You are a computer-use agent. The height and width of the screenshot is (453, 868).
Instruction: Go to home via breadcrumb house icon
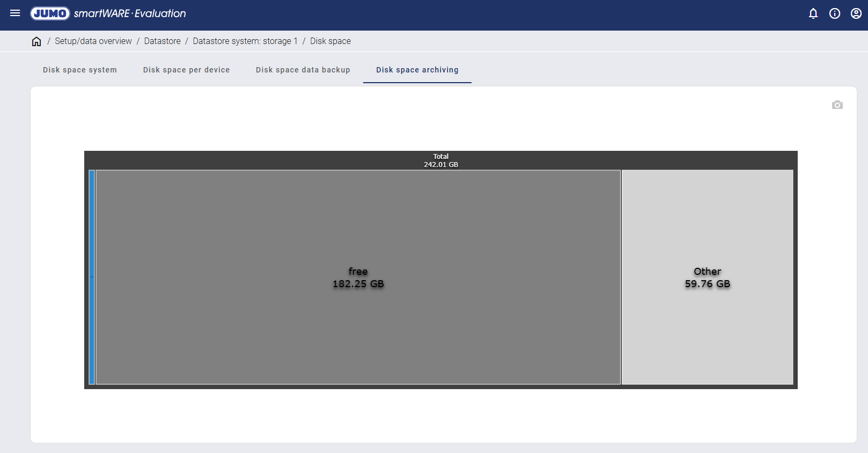point(36,41)
